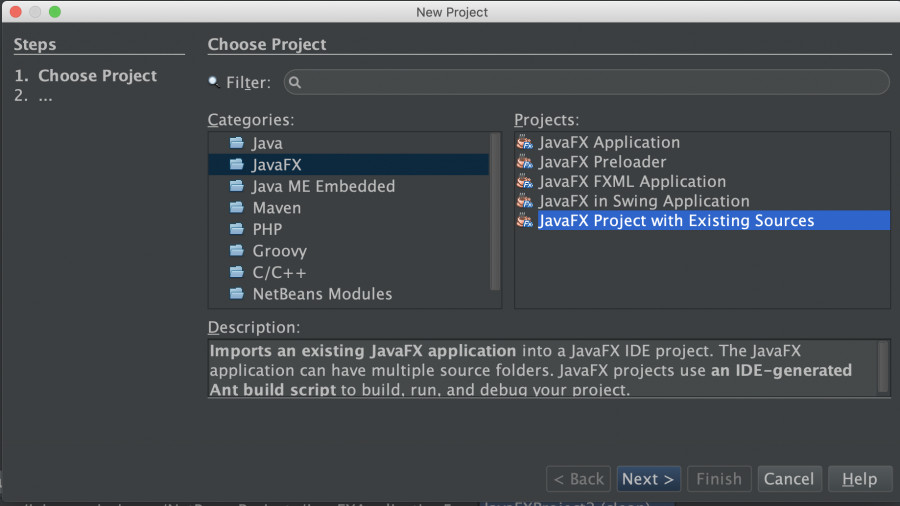900x506 pixels.
Task: Click the JavaFX Application project icon
Action: coord(525,142)
